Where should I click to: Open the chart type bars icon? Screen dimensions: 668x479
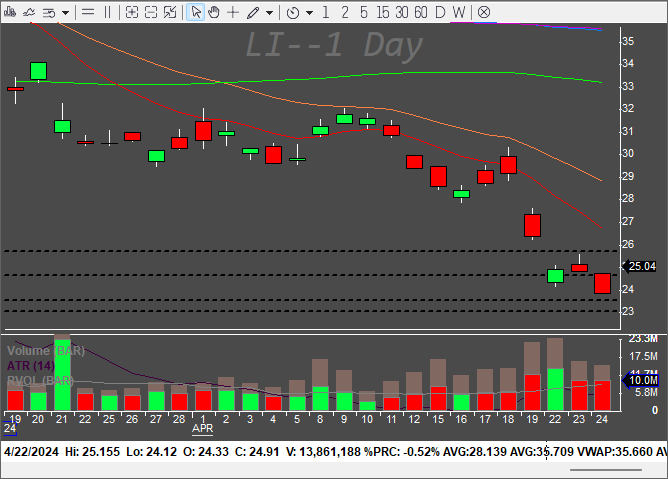click(x=9, y=12)
